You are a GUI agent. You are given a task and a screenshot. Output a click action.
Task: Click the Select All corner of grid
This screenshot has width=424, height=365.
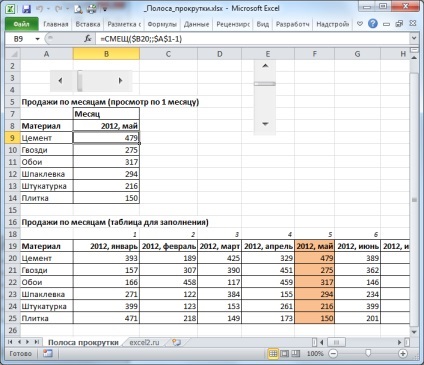pyautogui.click(x=13, y=54)
